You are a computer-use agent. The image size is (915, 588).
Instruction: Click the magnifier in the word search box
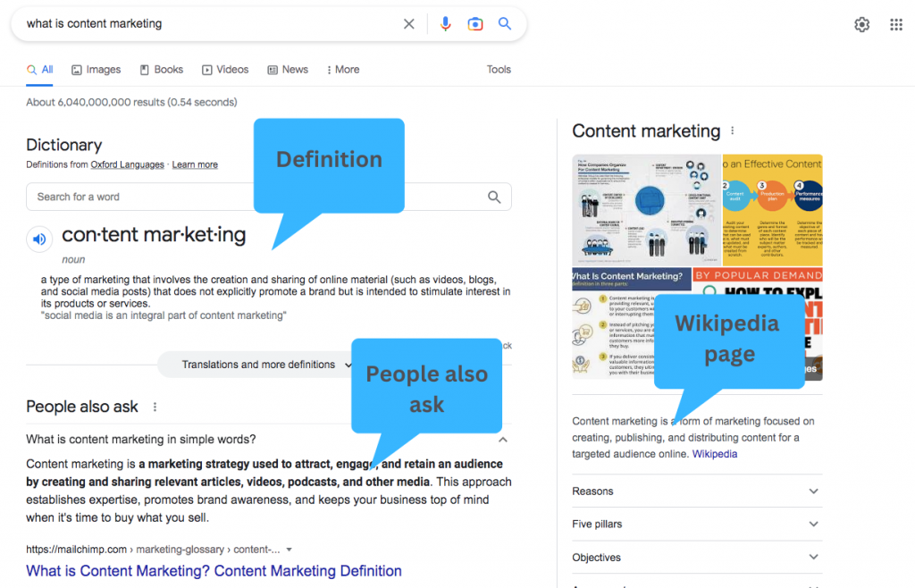pos(494,197)
